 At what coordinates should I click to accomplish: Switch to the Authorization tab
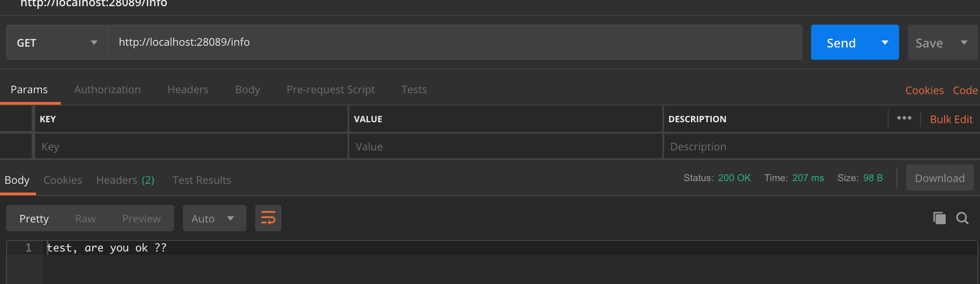107,90
